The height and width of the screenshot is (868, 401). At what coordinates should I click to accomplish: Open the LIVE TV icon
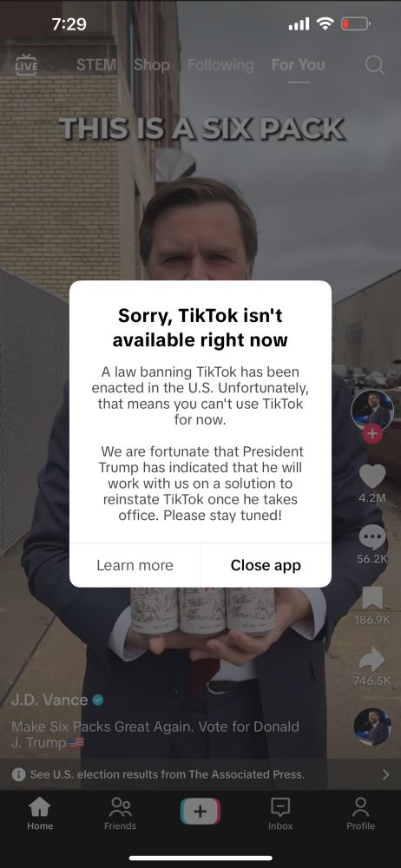(27, 65)
